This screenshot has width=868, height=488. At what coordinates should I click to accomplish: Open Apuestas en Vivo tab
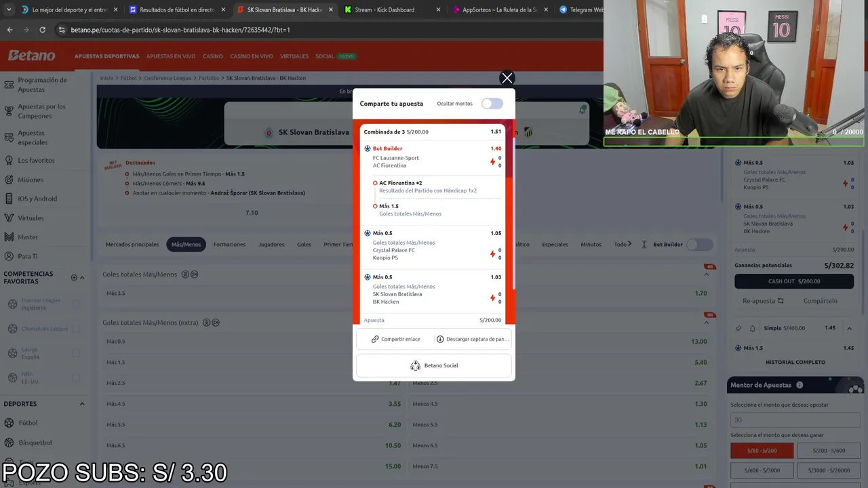click(x=171, y=56)
